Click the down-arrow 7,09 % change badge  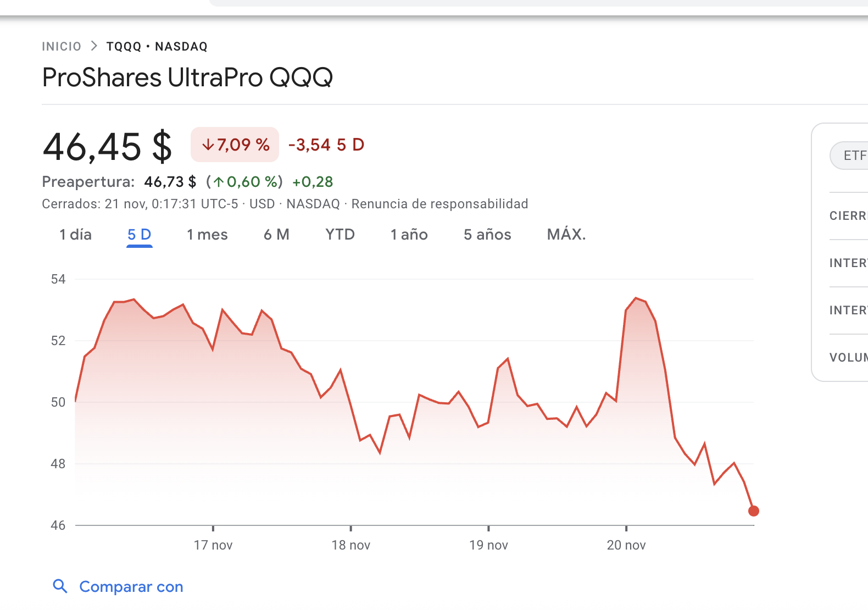click(235, 145)
